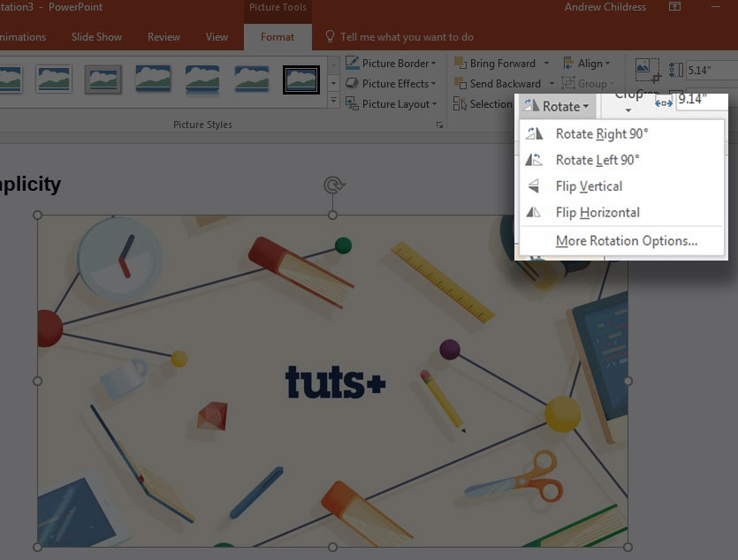
Task: Click the tuts+ picture on the slide
Action: [332, 382]
